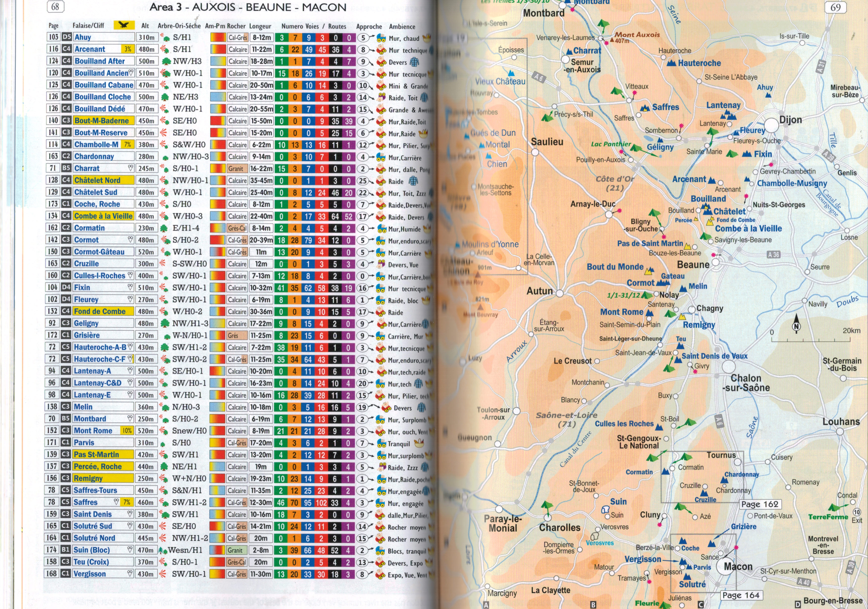Click the A36 road shield near Beaune

click(x=773, y=255)
